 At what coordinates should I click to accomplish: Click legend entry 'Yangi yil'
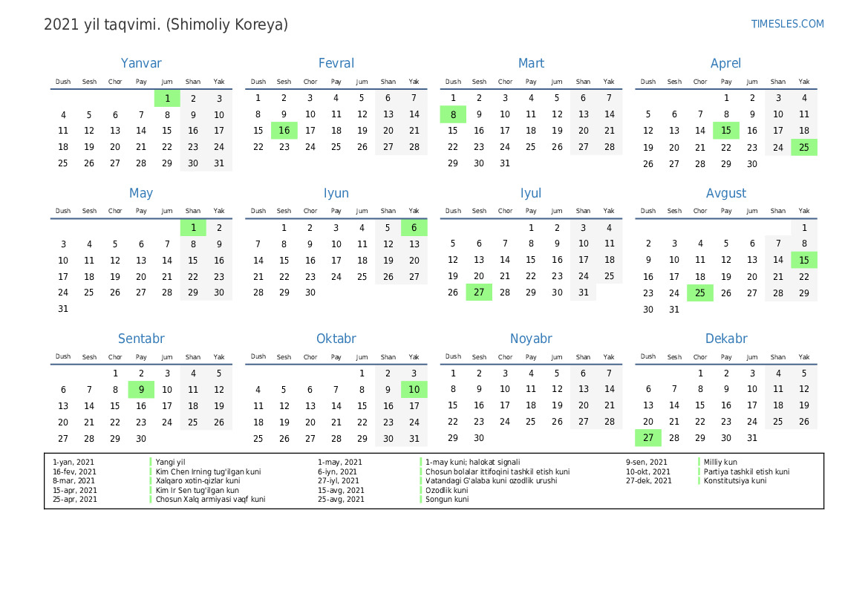coord(171,463)
